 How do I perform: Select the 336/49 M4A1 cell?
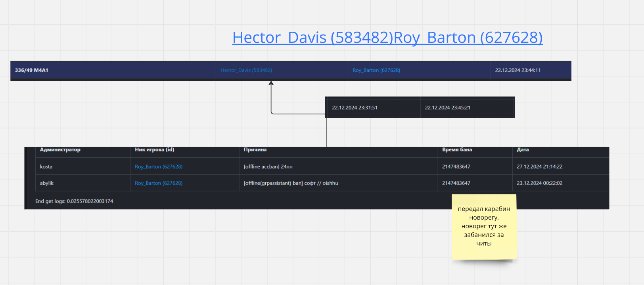point(32,70)
